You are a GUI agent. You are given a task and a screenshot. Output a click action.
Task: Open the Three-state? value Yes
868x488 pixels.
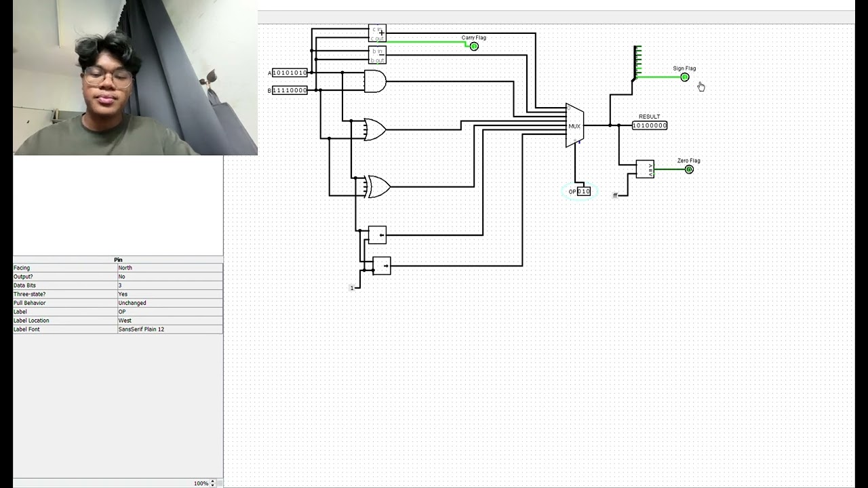coord(170,294)
